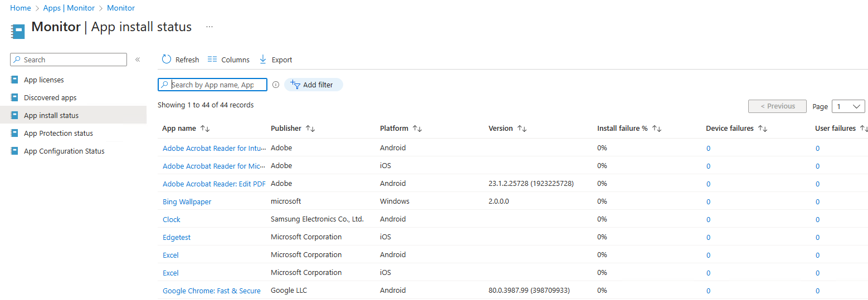Open Google Chrome: Fast & Secure link
The width and height of the screenshot is (868, 300).
point(212,291)
